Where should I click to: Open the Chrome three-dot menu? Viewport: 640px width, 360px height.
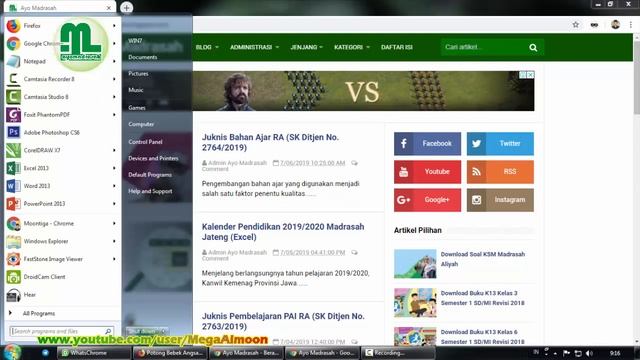point(631,25)
